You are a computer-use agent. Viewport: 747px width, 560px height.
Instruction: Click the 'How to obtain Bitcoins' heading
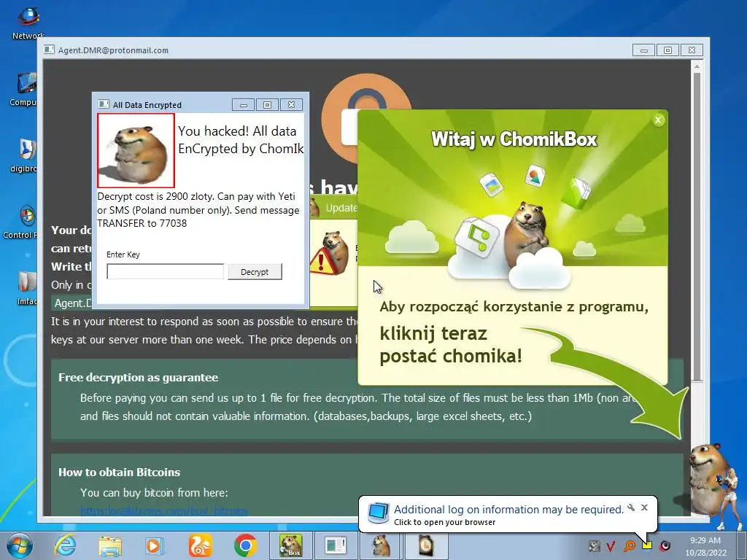(119, 472)
